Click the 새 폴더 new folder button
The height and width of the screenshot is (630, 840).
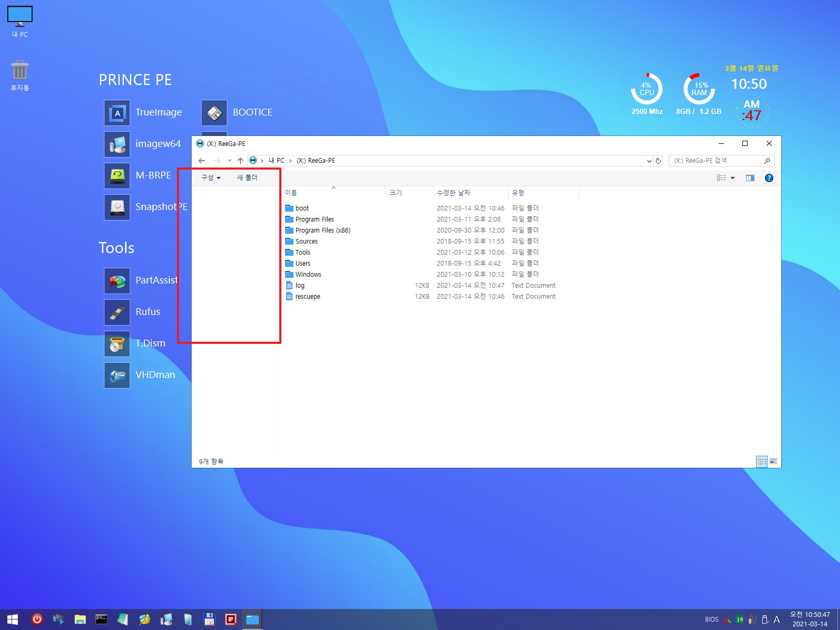coord(247,178)
